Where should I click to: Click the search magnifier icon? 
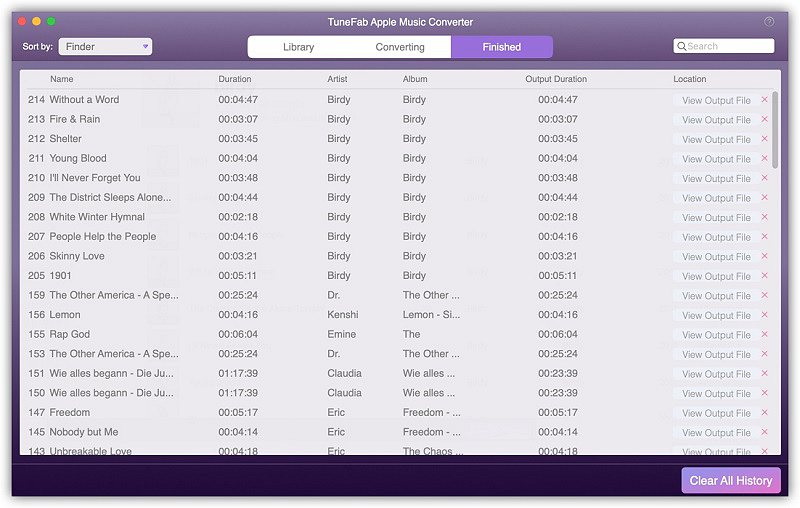(x=681, y=46)
